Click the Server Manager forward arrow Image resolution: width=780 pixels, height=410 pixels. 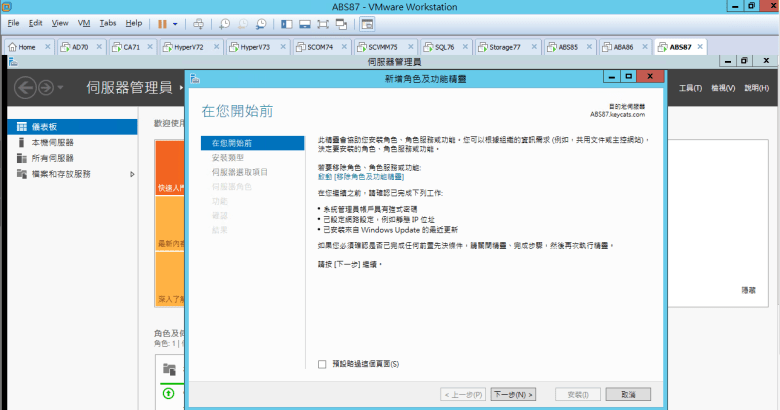point(45,88)
